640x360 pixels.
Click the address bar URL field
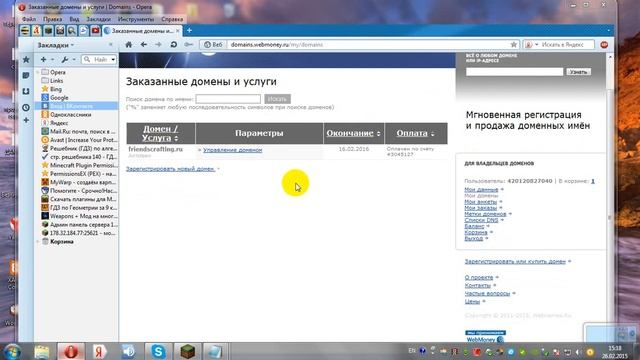pyautogui.click(x=367, y=44)
